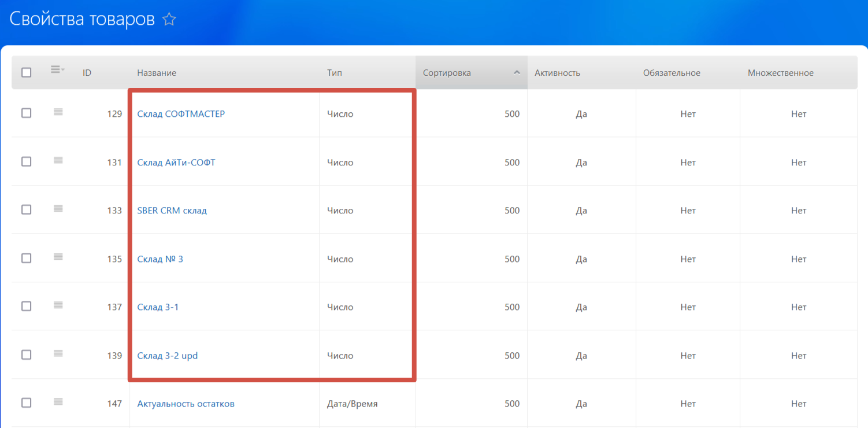The height and width of the screenshot is (428, 868).
Task: Sort table by Активность column header
Action: 557,73
